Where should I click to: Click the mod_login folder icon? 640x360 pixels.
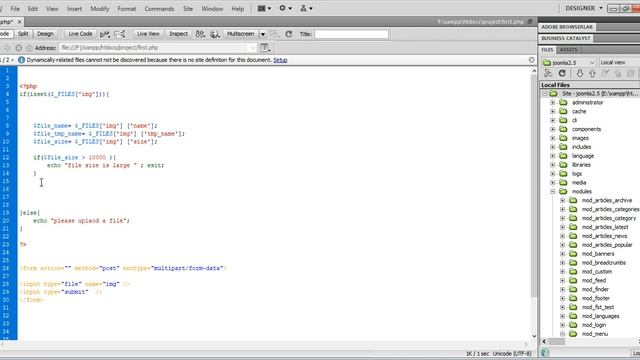pyautogui.click(x=573, y=325)
